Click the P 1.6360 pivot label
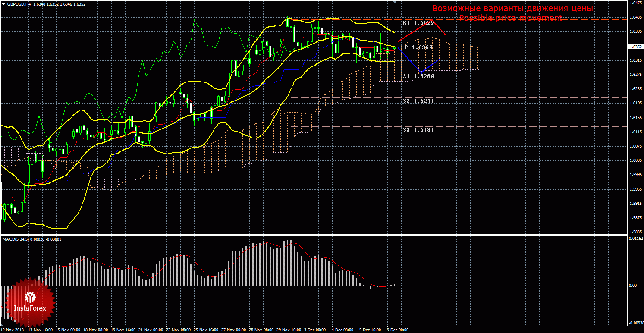Screen dimensions: 644x333 [x=418, y=47]
